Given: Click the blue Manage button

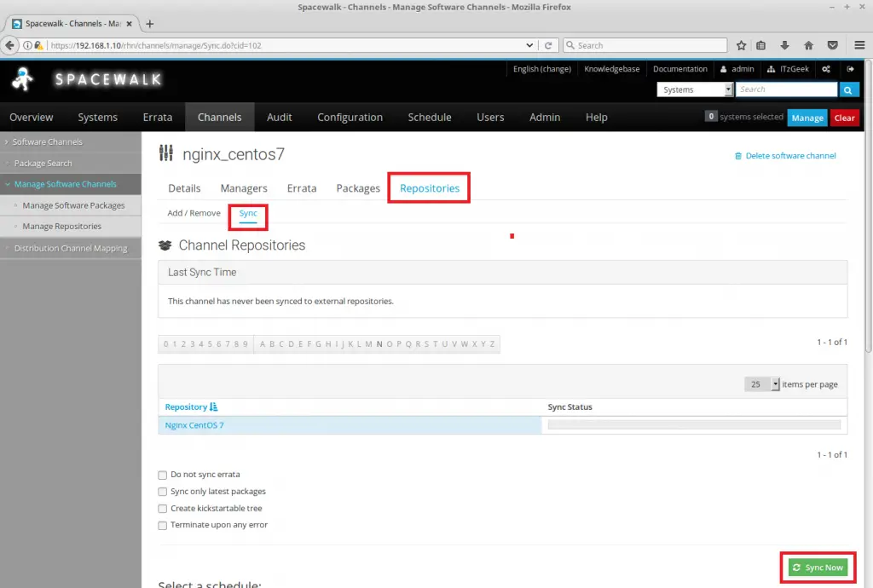Looking at the screenshot, I should click(807, 118).
